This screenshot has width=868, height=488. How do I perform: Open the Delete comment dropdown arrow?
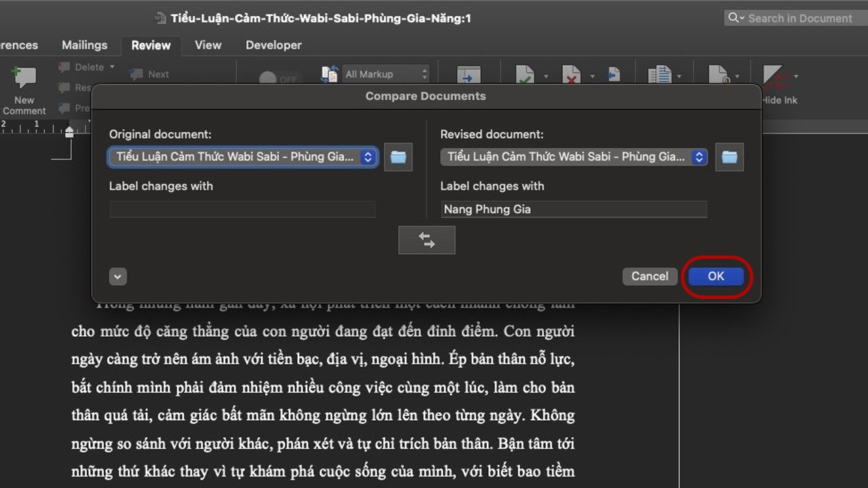113,67
